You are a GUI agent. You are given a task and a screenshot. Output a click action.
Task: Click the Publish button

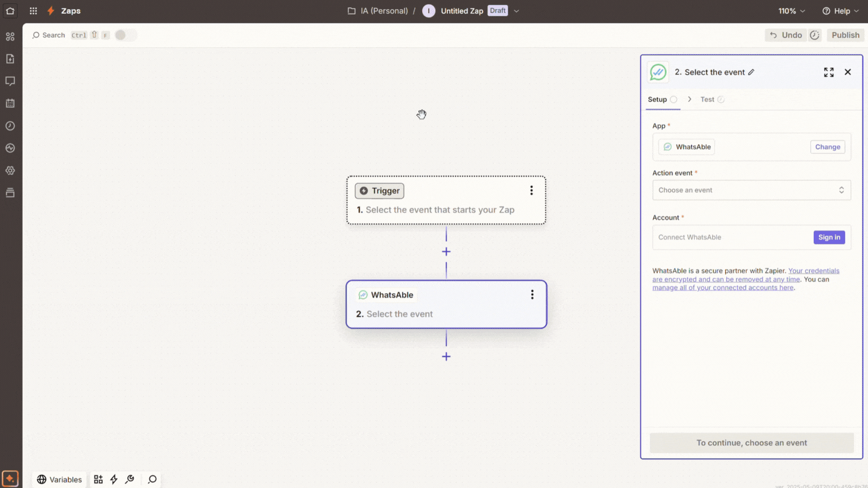[x=845, y=35]
